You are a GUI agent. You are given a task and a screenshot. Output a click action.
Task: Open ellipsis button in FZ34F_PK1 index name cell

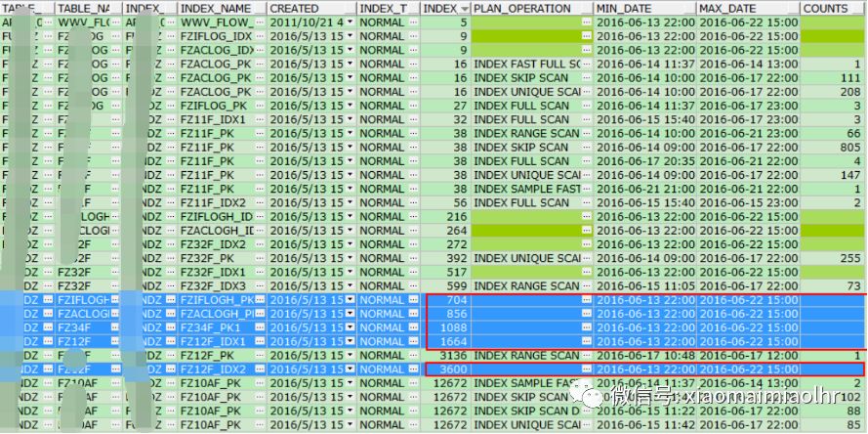pyautogui.click(x=260, y=327)
